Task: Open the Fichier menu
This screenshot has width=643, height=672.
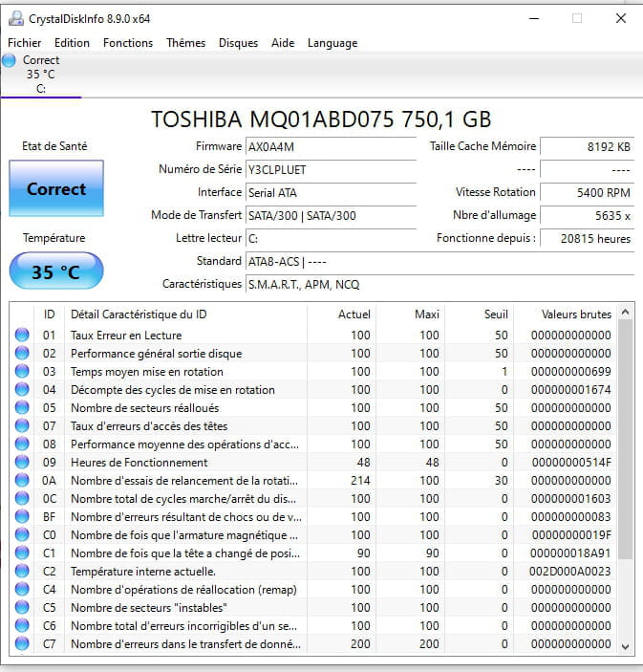Action: pos(25,43)
